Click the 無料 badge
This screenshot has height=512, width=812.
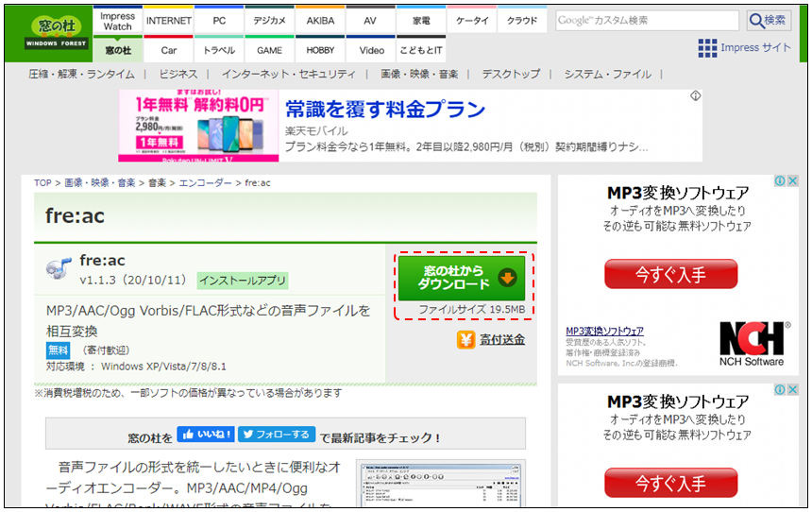(x=58, y=350)
